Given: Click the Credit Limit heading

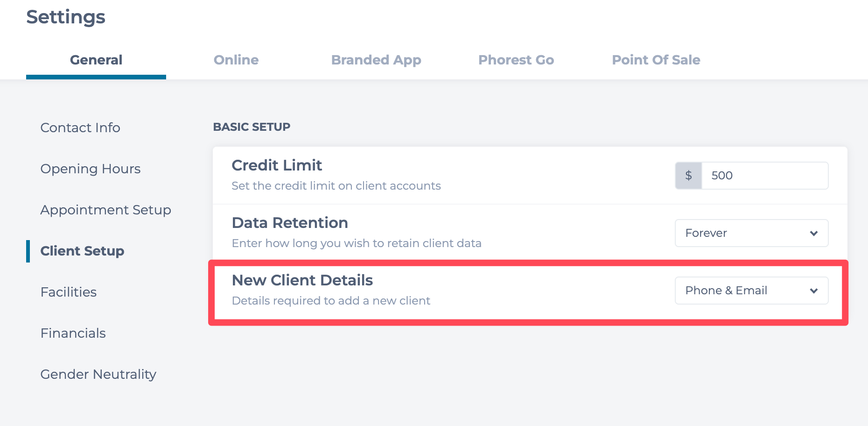Looking at the screenshot, I should tap(277, 165).
